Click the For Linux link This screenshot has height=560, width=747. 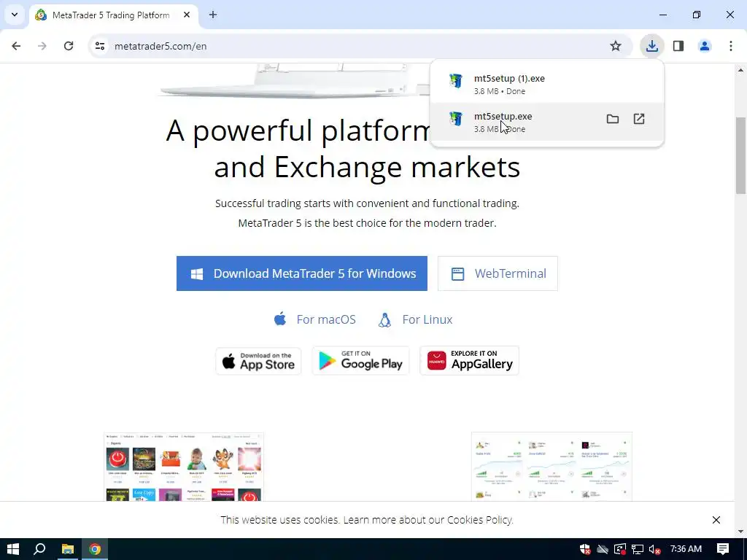pos(427,319)
